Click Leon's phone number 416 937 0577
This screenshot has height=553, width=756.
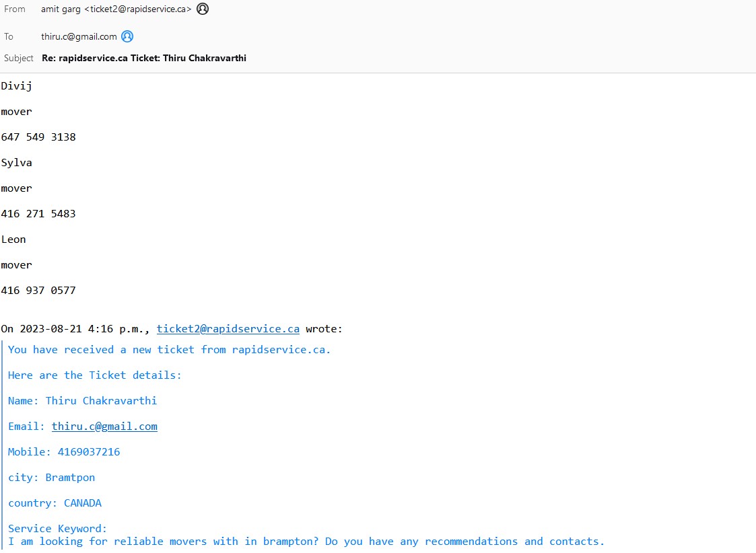[38, 291]
